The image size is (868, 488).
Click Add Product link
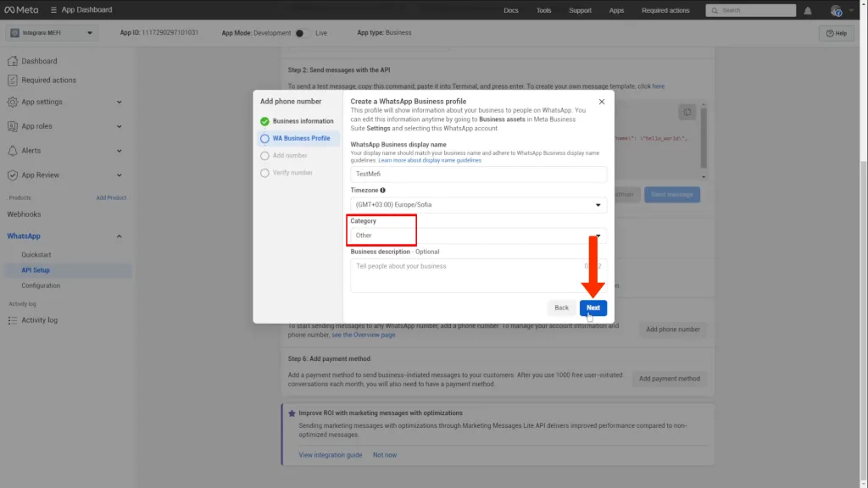111,198
